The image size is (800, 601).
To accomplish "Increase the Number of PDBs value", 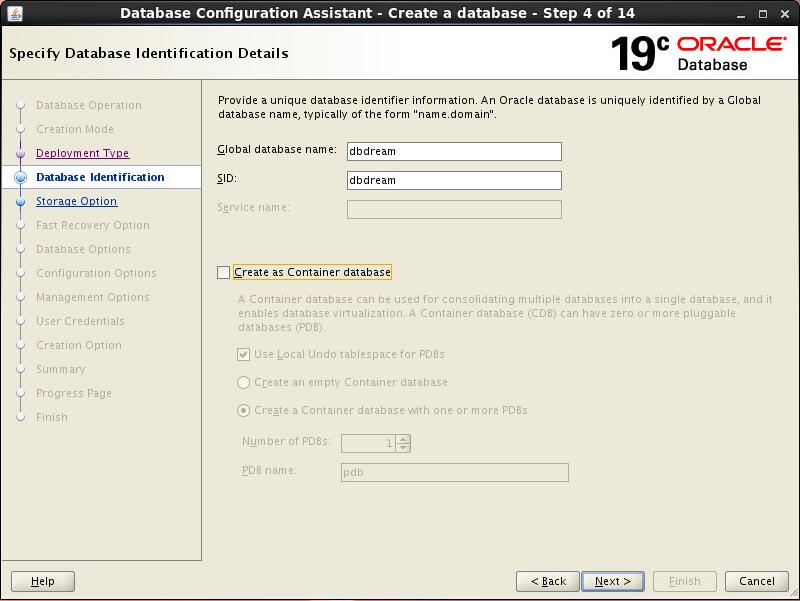I will click(402, 438).
